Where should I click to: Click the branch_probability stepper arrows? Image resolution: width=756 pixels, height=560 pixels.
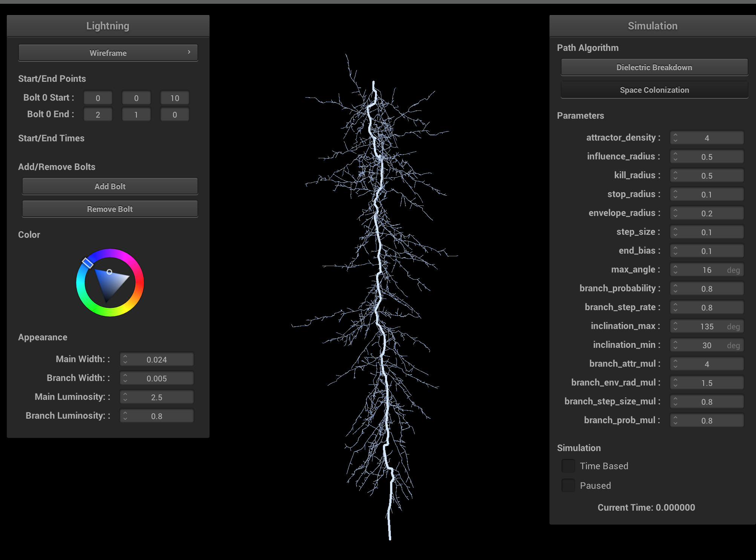point(675,289)
